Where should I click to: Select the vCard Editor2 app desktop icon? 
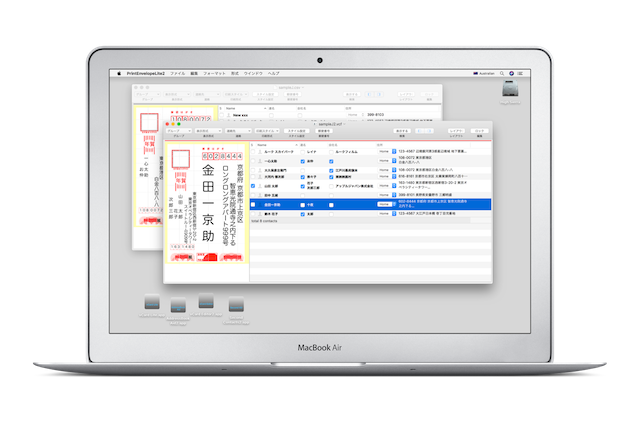click(206, 302)
